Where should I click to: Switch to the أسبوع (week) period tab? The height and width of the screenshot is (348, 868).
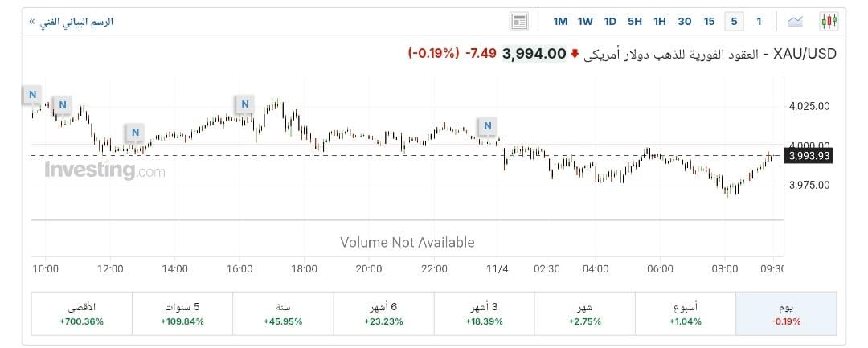click(x=685, y=313)
